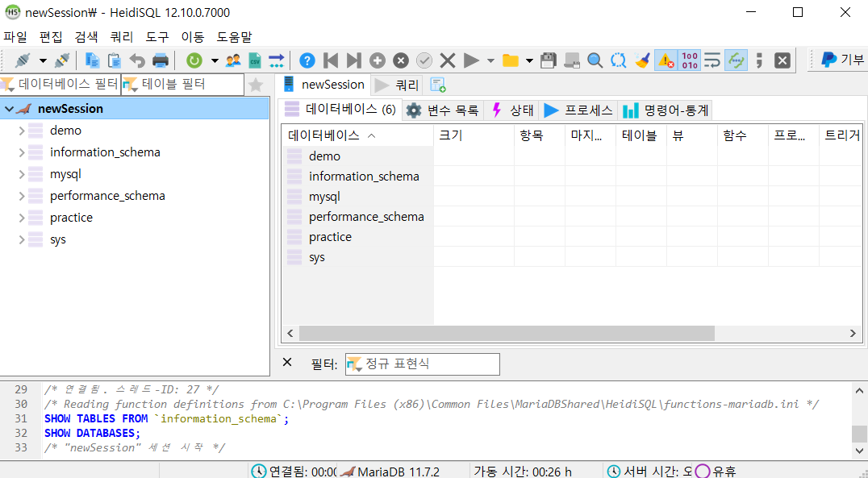The image size is (868, 478).
Task: Click the save floppy disk icon
Action: tap(548, 60)
